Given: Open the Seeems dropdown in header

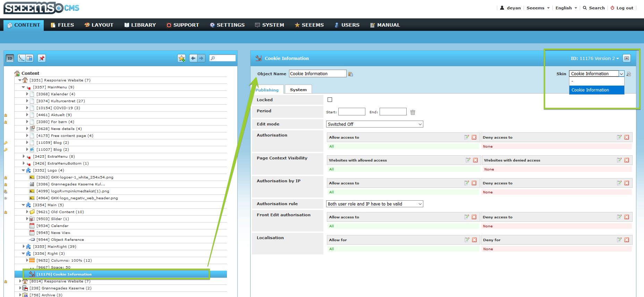Looking at the screenshot, I should pyautogui.click(x=538, y=8).
